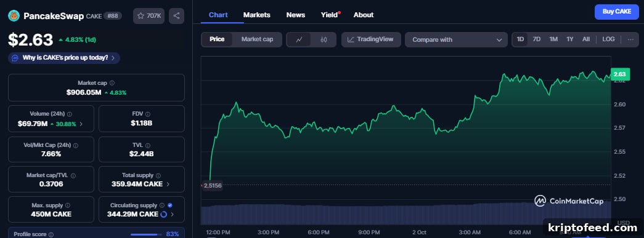The image size is (644, 238).
Task: Select candlestick chart view icon
Action: click(x=324, y=39)
